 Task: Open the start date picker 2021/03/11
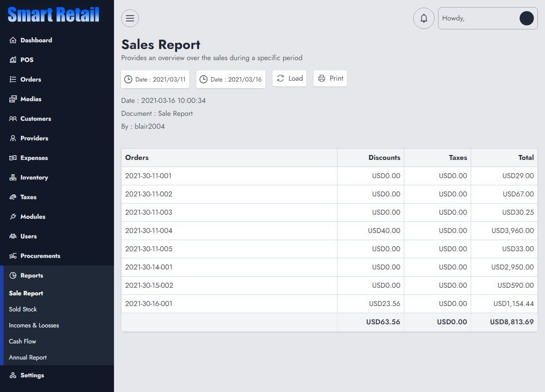click(155, 79)
